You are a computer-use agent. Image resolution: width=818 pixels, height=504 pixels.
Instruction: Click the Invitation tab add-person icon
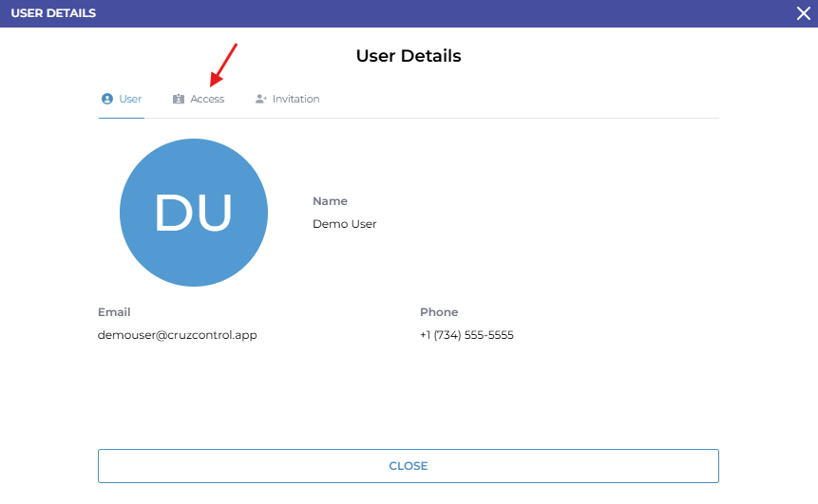point(261,99)
